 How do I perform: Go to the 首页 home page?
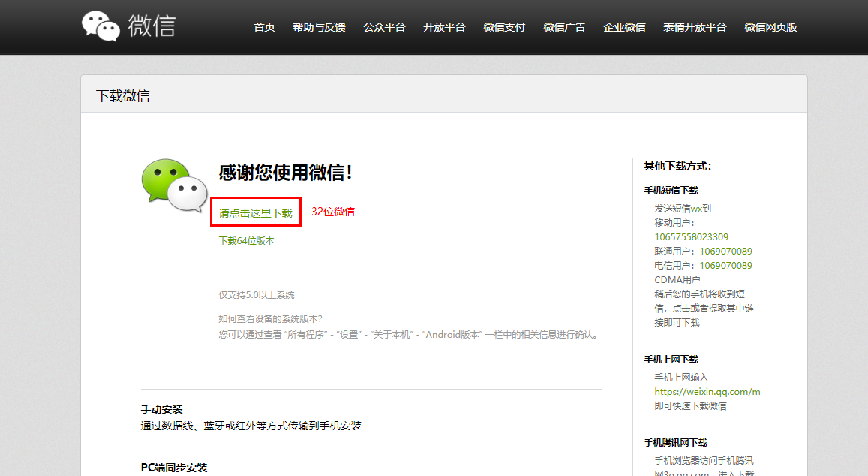pos(264,27)
